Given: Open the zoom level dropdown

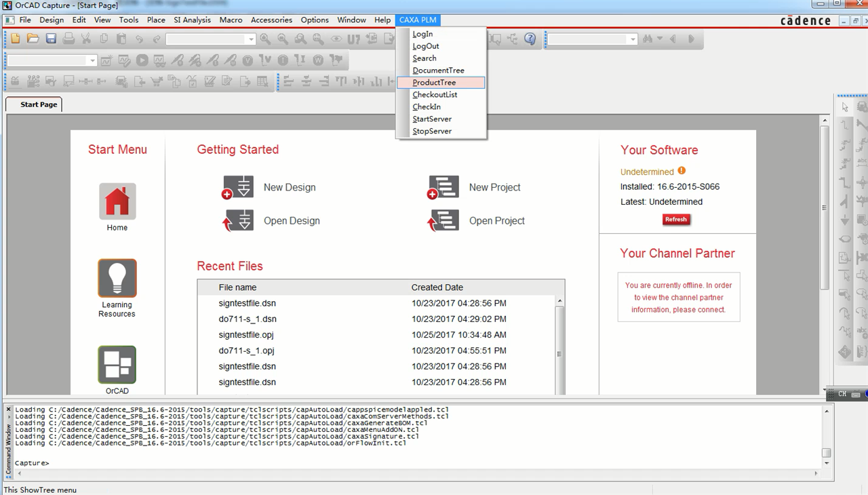Looking at the screenshot, I should [250, 39].
